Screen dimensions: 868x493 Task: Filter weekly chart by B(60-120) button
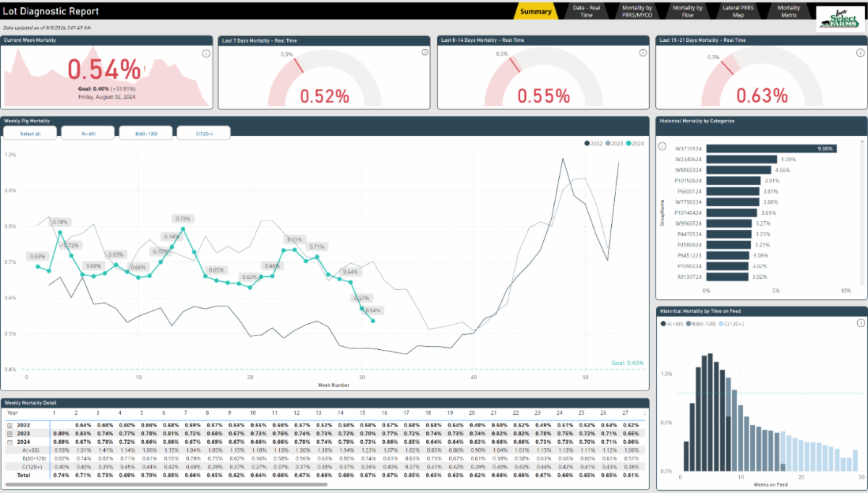click(145, 133)
